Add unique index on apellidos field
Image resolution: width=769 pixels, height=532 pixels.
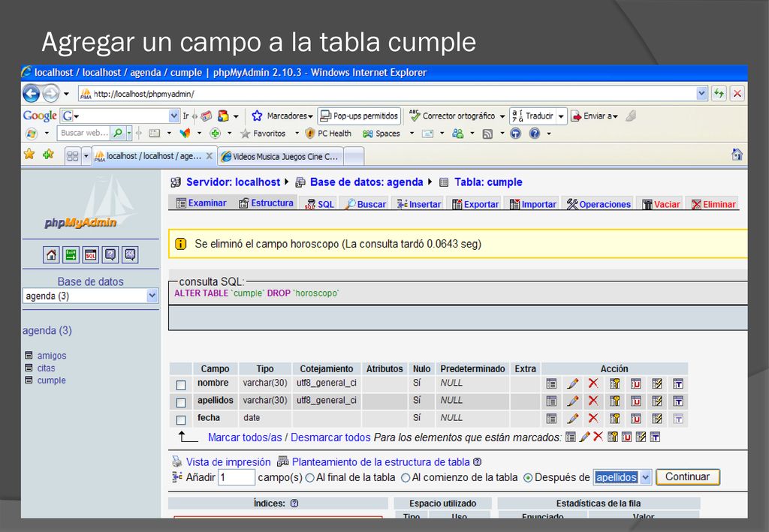pos(635,401)
